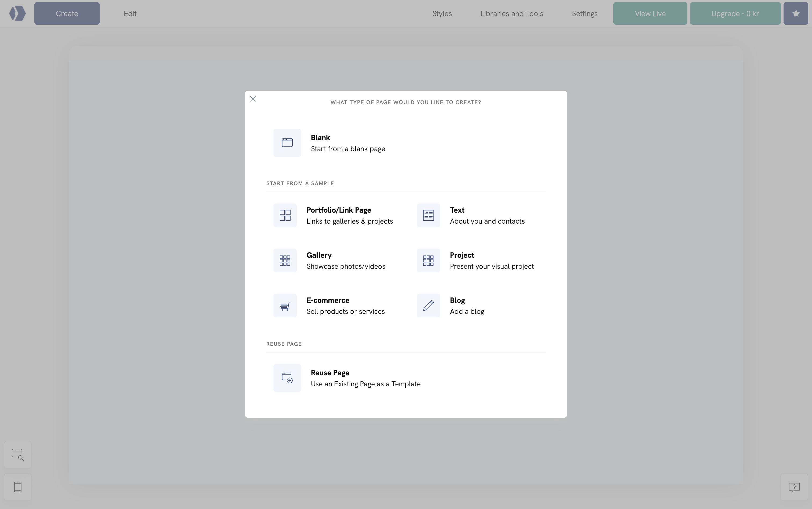Switch to the Edit tab
Viewport: 812px width, 509px height.
130,13
